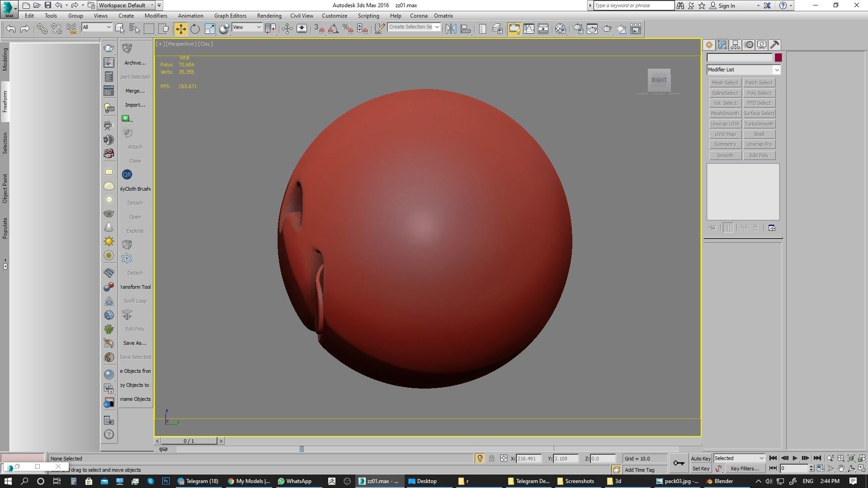Open the Graph Editors menu
This screenshot has height=488, width=868.
click(x=230, y=16)
